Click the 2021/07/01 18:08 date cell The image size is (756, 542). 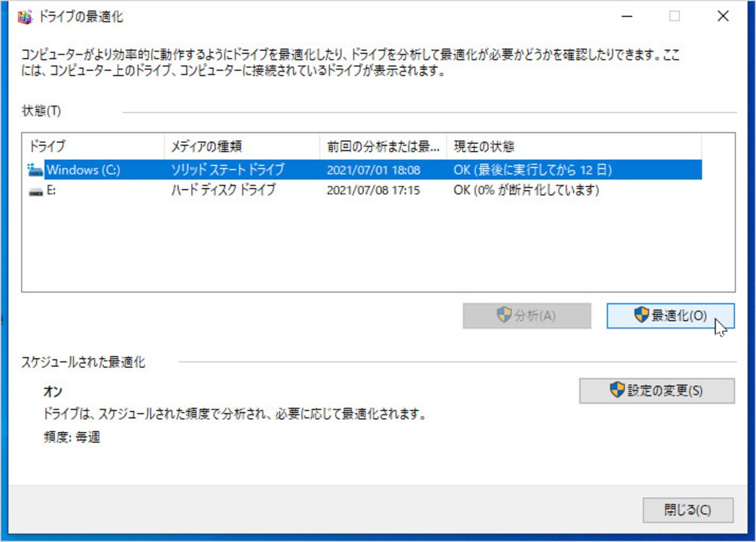point(374,171)
